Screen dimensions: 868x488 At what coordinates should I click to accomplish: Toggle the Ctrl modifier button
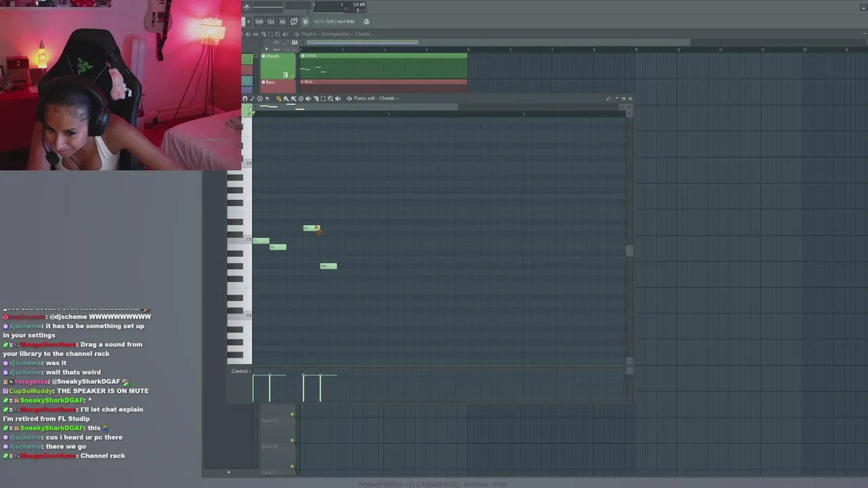[x=271, y=22]
